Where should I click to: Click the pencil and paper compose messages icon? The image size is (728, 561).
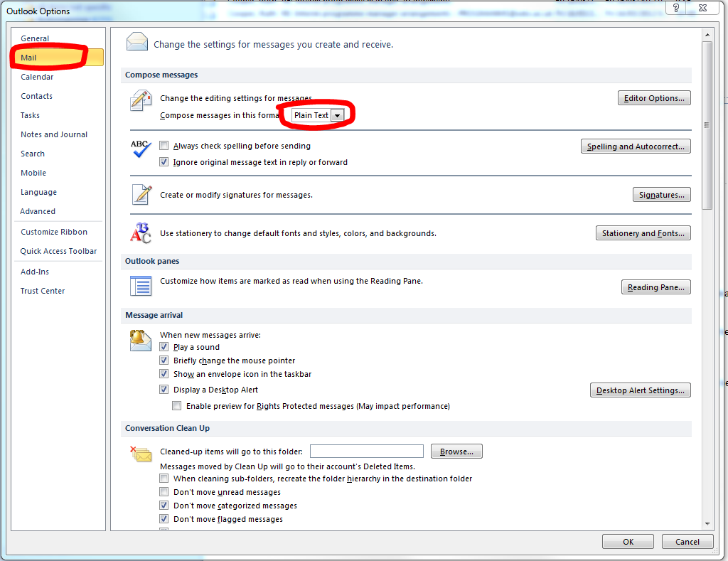[141, 100]
